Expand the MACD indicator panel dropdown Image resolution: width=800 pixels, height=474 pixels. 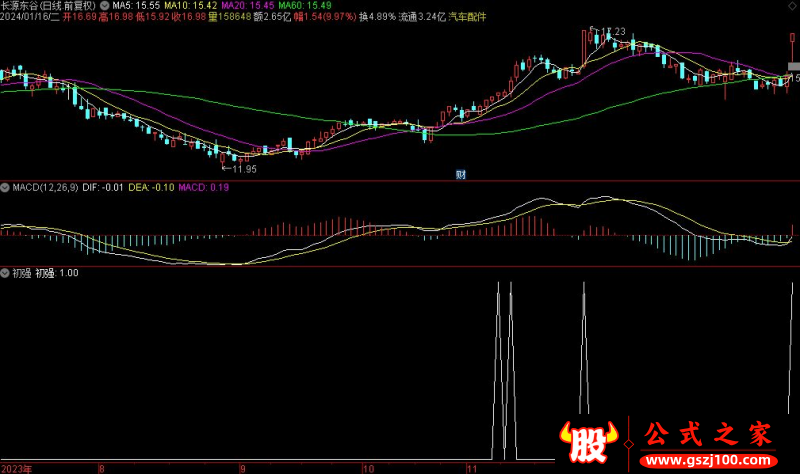pos(5,187)
